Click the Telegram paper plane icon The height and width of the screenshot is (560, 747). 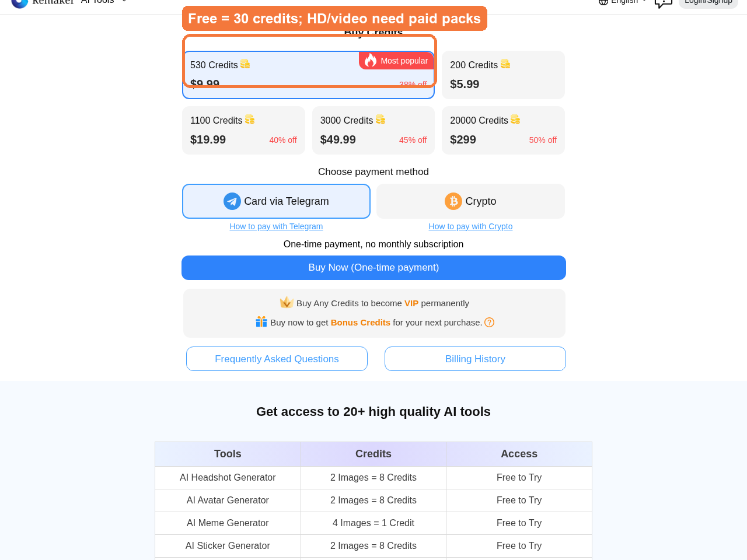[232, 201]
